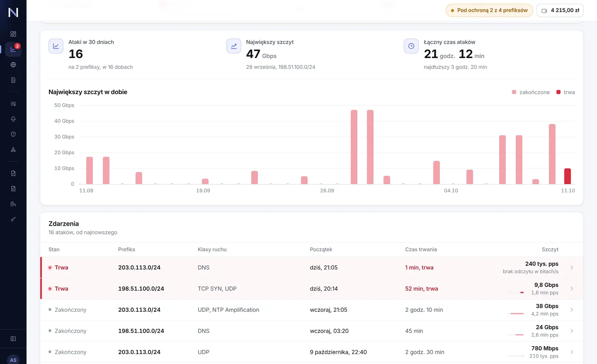Image resolution: width=597 pixels, height=364 pixels.
Task: Open attacks chart icon with badge 2
Action: click(13, 49)
